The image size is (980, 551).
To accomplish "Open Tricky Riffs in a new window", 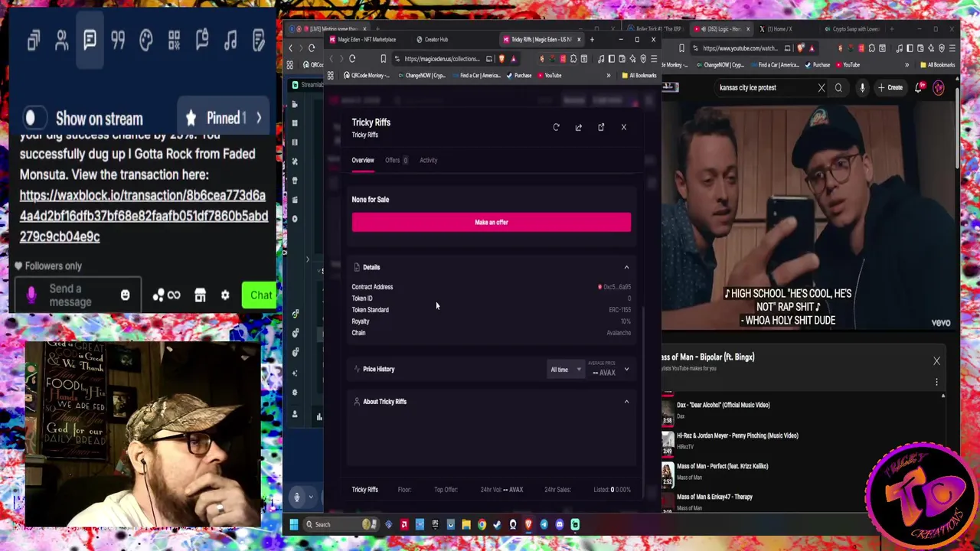I will [601, 127].
